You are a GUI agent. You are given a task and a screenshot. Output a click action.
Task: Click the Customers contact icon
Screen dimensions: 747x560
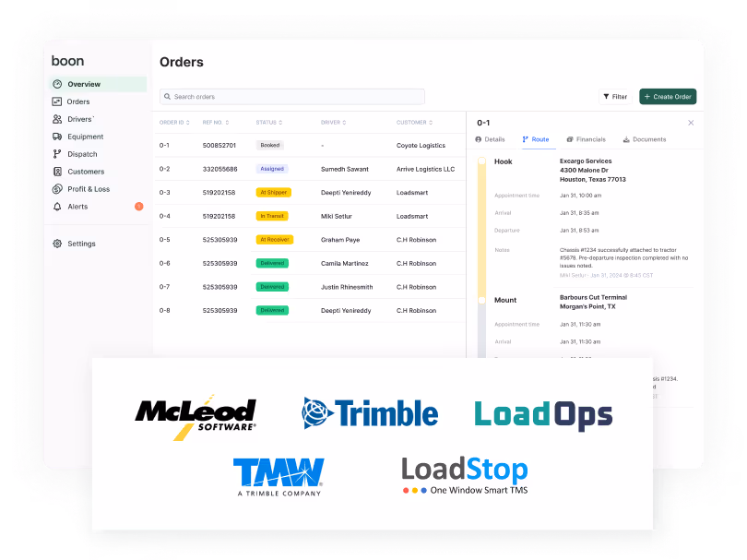(x=57, y=172)
